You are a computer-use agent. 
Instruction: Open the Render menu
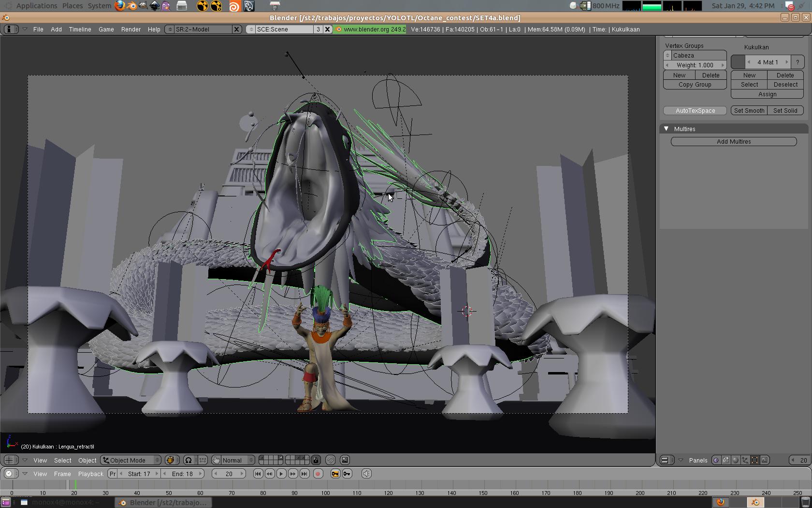tap(130, 30)
